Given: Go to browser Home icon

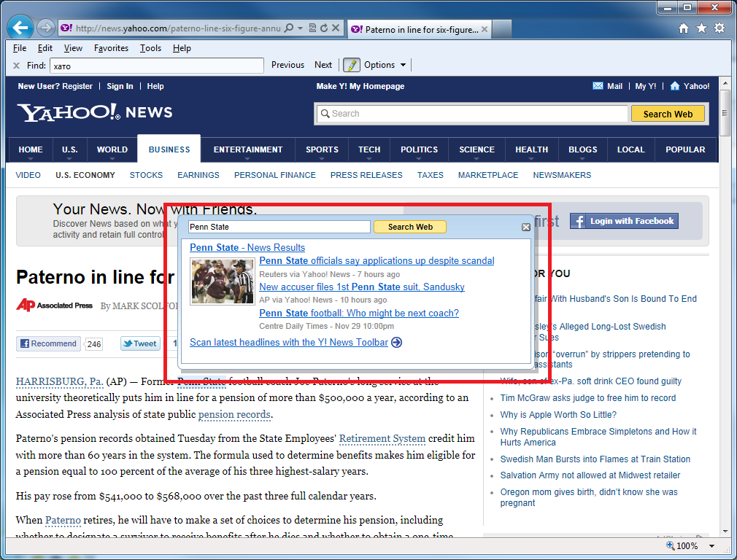Looking at the screenshot, I should tap(684, 28).
